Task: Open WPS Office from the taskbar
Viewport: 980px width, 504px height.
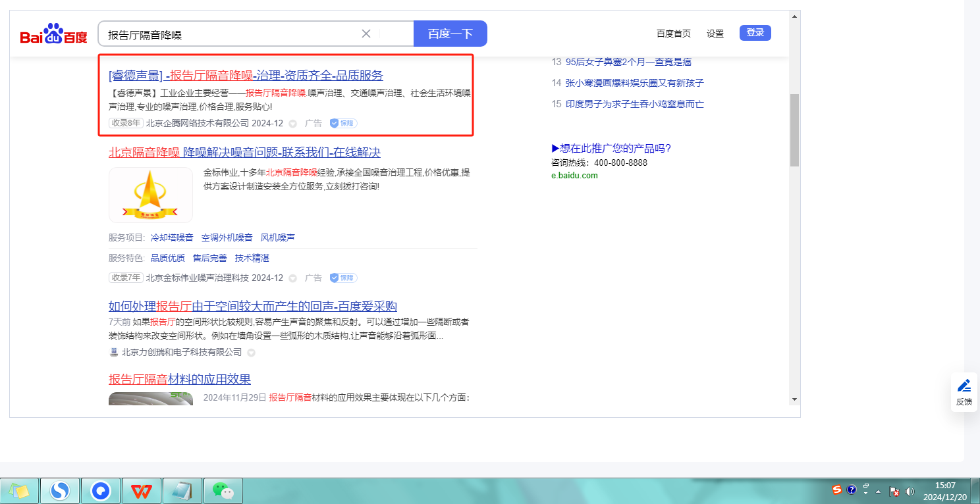Action: 142,491
